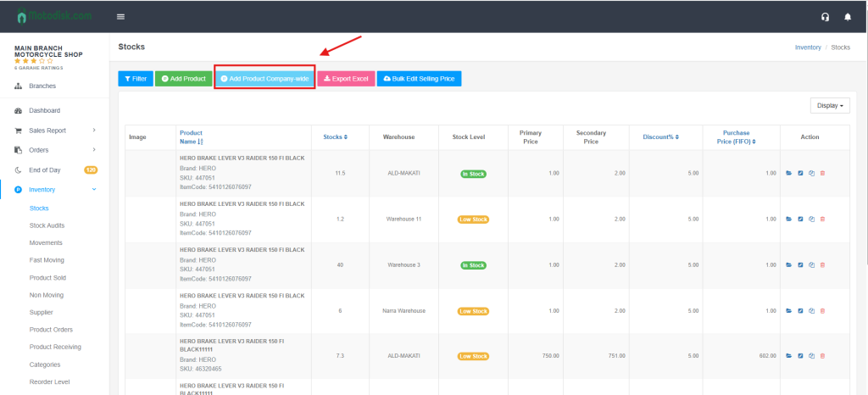Image resolution: width=868 pixels, height=395 pixels.
Task: Open Stock Audits in sidebar
Action: tap(47, 225)
